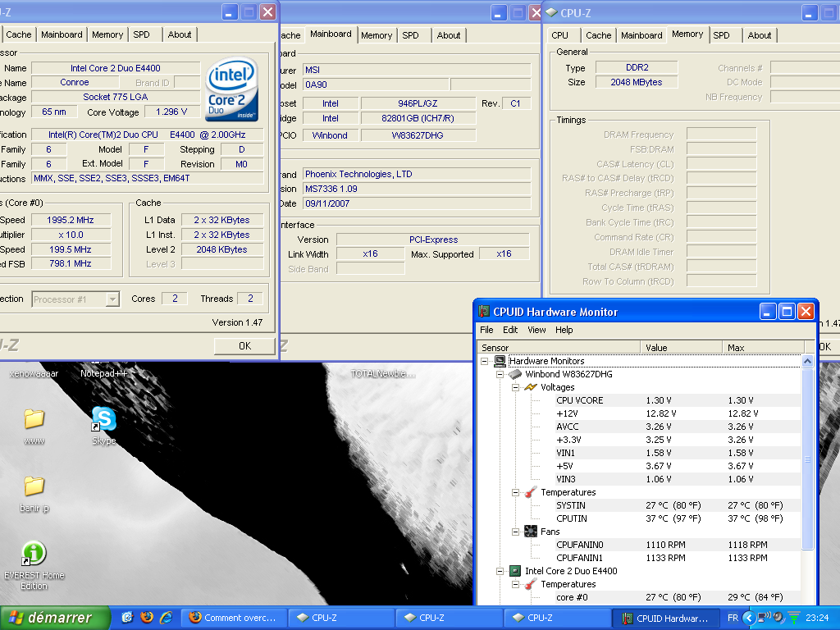Image resolution: width=840 pixels, height=630 pixels.
Task: Open About tab in Mainboard CPU-Z window
Action: click(449, 35)
